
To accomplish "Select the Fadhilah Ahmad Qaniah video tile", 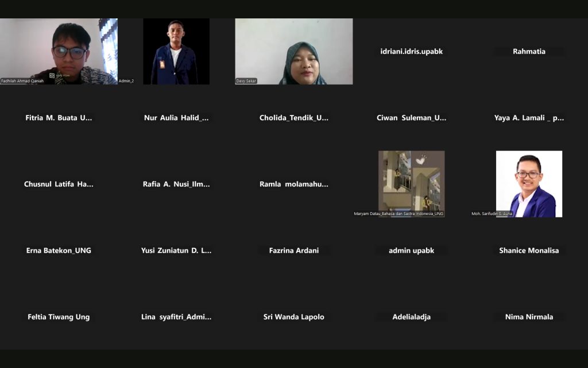I will click(x=59, y=51).
